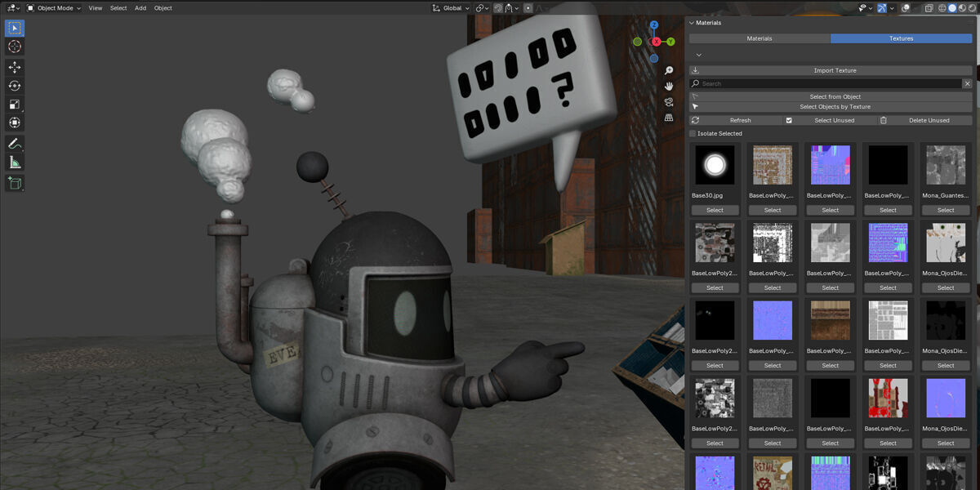
Task: Click in the texture Search field
Action: click(x=825, y=83)
